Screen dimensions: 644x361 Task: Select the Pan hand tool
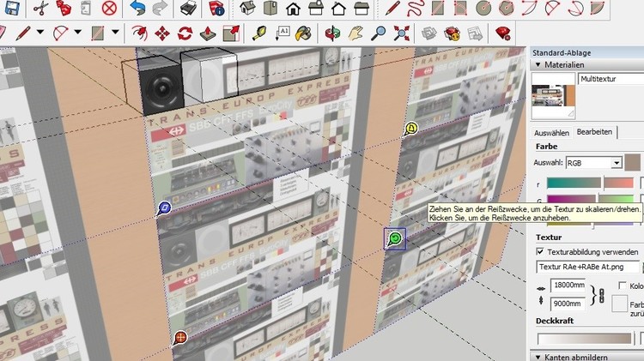(x=355, y=33)
